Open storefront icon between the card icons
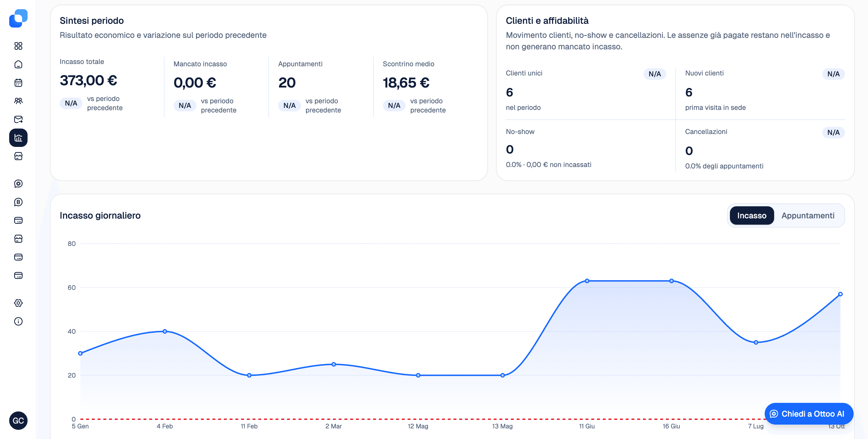The height and width of the screenshot is (439, 868). click(18, 239)
